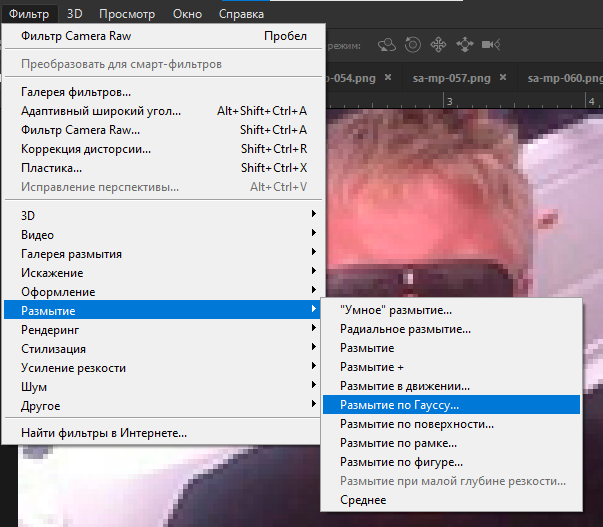Select the 3D roll mode icon
Image resolution: width=603 pixels, height=527 pixels.
pos(413,44)
